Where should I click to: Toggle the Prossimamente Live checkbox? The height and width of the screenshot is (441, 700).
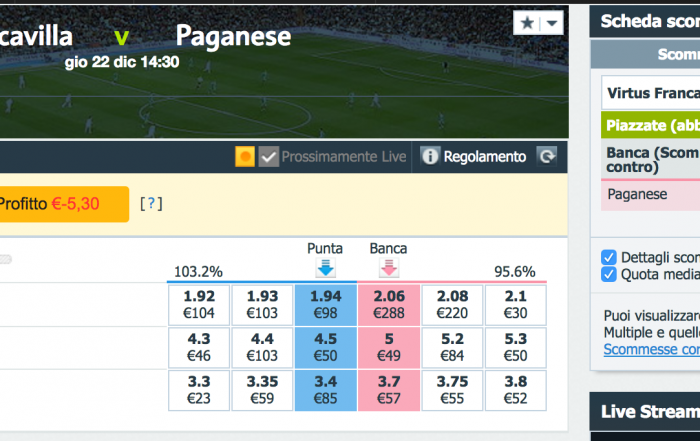(x=269, y=157)
